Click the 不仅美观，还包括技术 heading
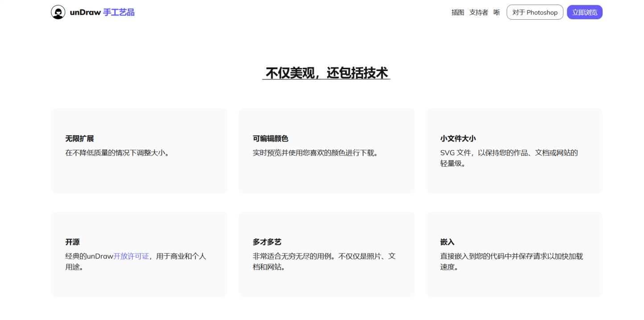 point(326,73)
